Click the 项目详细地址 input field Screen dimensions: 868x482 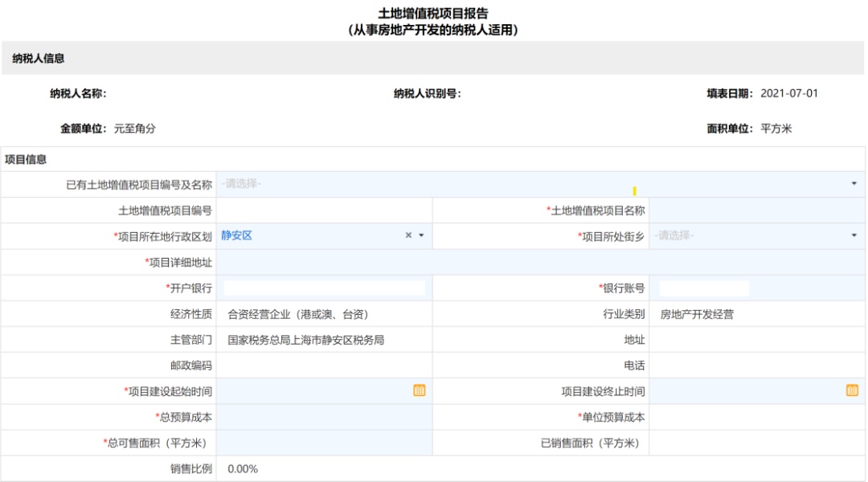click(522, 261)
